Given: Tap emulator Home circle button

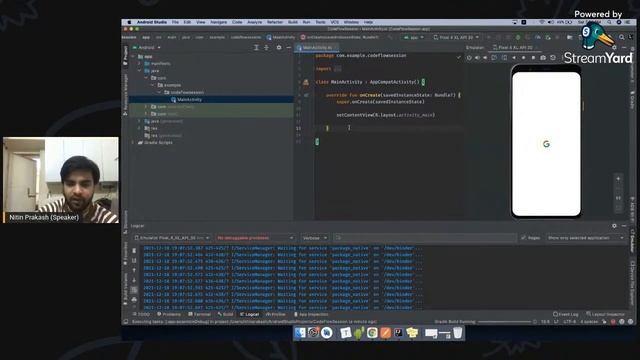Looking at the screenshot, I should pos(523,58).
